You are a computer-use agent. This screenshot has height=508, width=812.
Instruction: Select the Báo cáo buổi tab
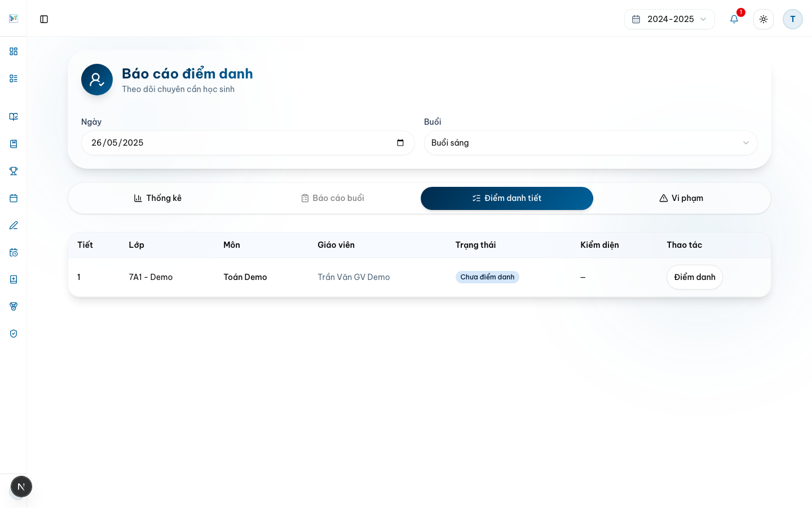pos(333,198)
